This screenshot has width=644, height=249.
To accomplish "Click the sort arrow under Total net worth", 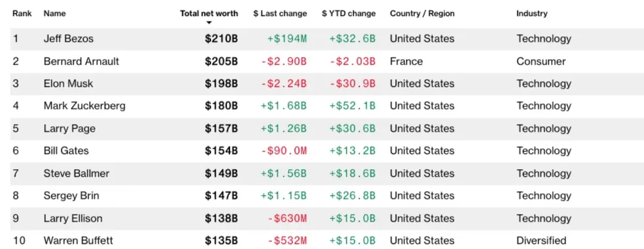I will (x=209, y=23).
